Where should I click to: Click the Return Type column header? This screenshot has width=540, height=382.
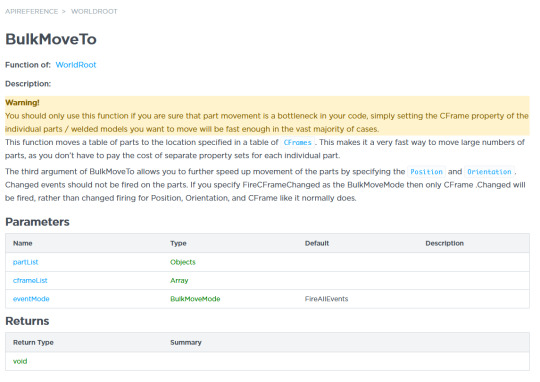click(x=33, y=342)
